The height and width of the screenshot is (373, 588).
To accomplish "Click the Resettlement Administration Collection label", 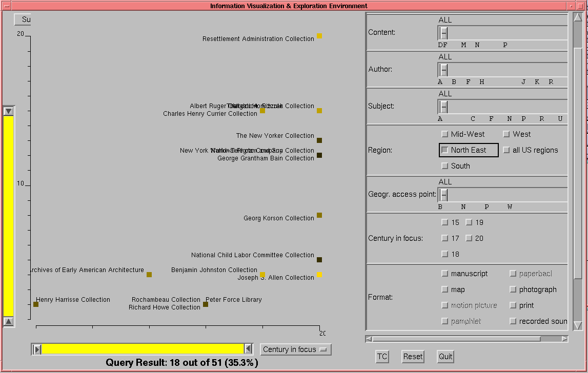I will (x=258, y=38).
